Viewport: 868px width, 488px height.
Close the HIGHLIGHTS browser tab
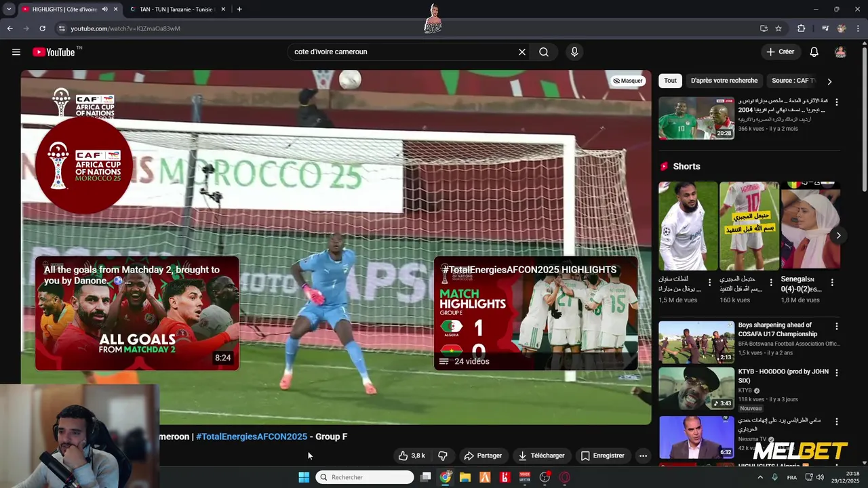[115, 9]
